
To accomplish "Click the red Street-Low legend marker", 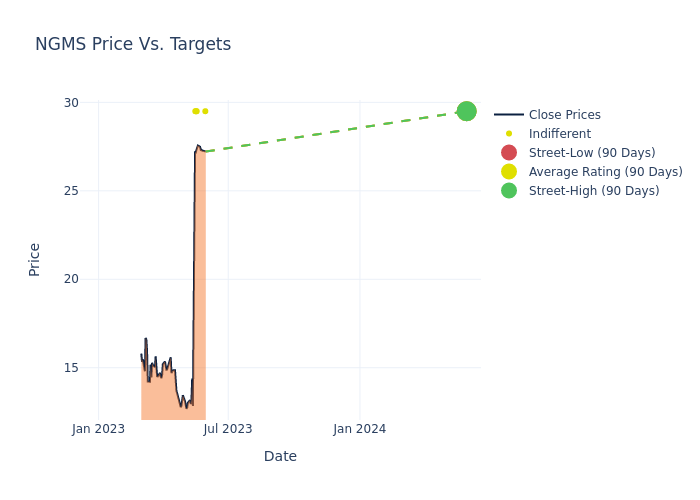I will (x=509, y=153).
